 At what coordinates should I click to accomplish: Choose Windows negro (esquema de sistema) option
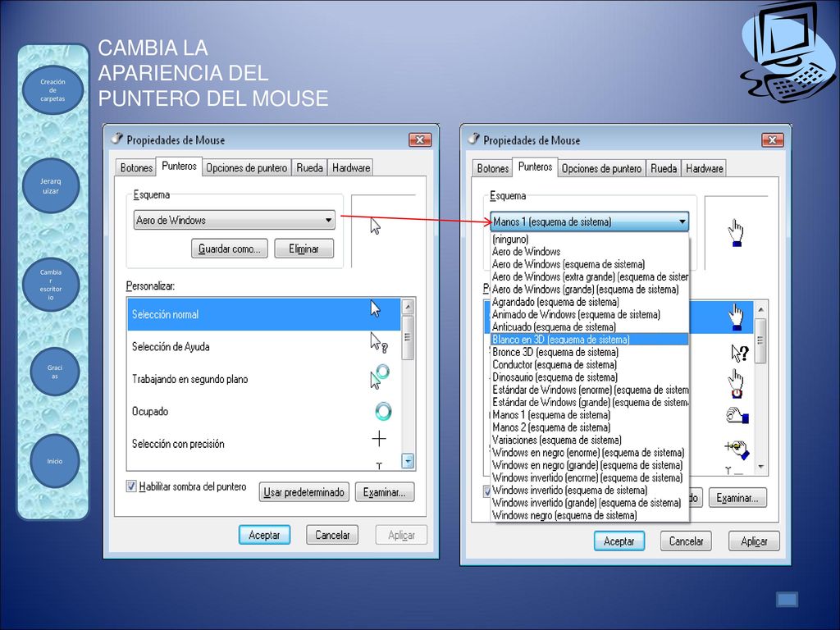[x=589, y=515]
